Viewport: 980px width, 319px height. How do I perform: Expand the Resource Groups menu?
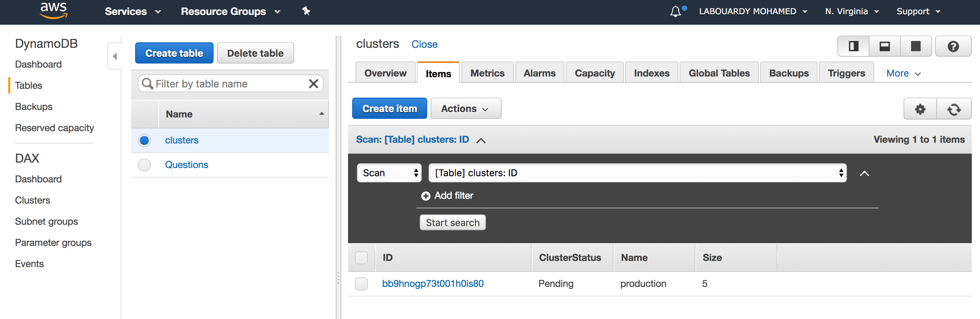231,11
